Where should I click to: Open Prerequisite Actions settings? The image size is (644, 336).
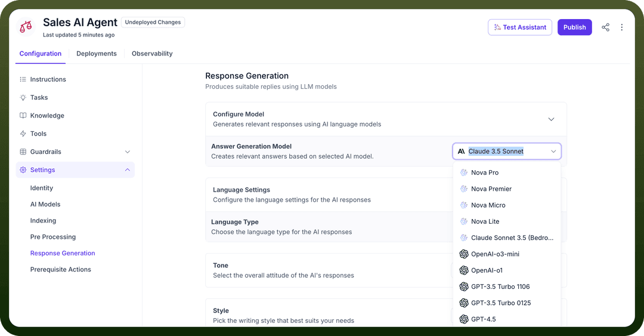point(60,269)
